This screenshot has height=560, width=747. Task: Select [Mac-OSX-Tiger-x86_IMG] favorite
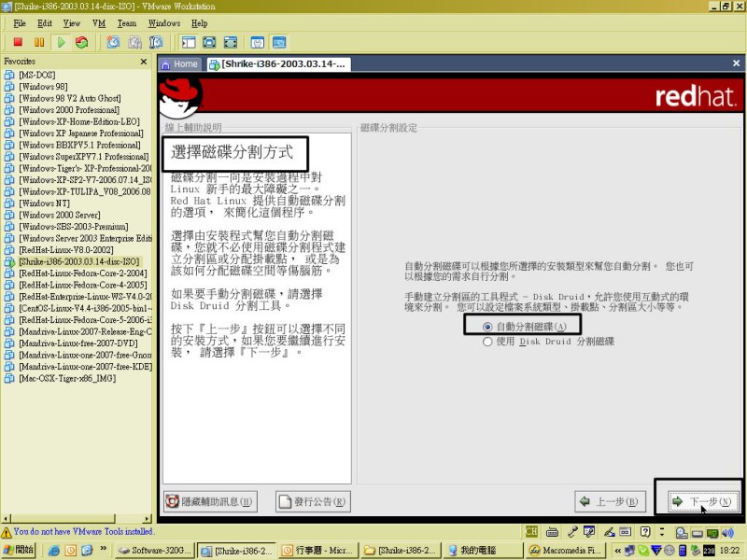(x=67, y=378)
